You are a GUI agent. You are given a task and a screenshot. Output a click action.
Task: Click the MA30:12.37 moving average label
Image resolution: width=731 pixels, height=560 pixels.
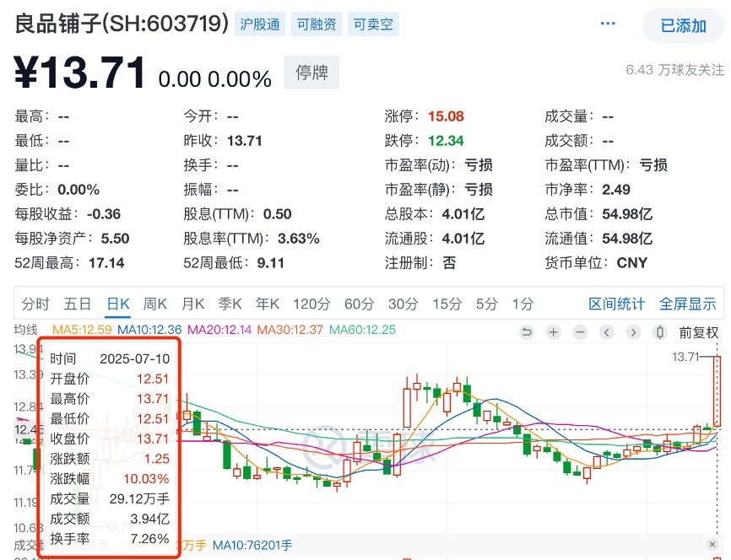[x=290, y=330]
